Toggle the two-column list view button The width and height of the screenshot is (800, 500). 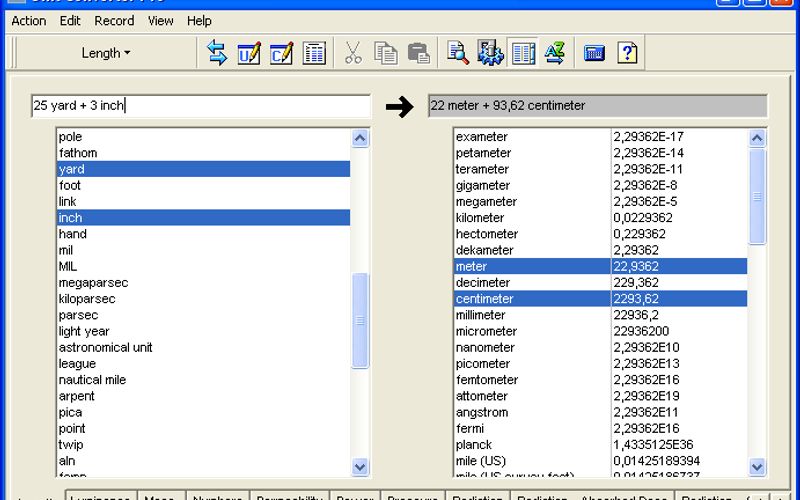click(523, 54)
